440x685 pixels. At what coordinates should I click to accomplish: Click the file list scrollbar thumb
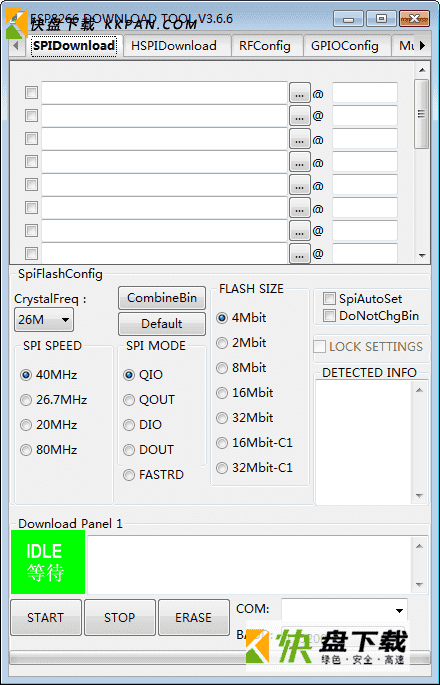tap(422, 114)
